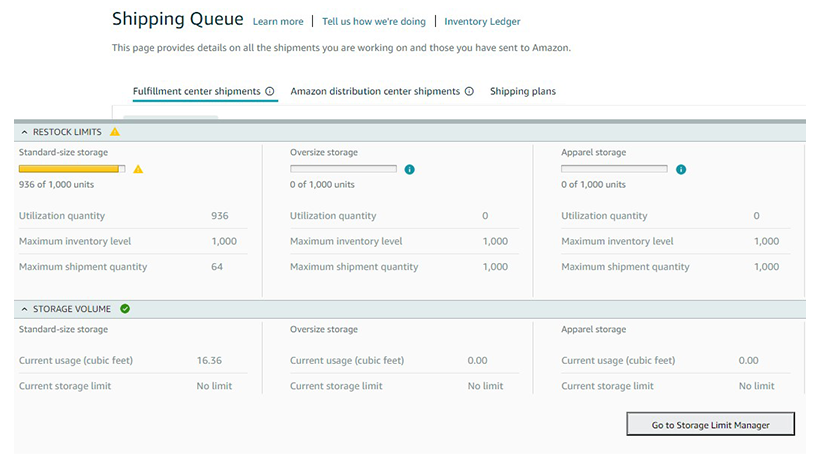Image resolution: width=820 pixels, height=462 pixels.
Task: Click Standard-size Maximum shipment quantity value 64
Action: (x=217, y=266)
